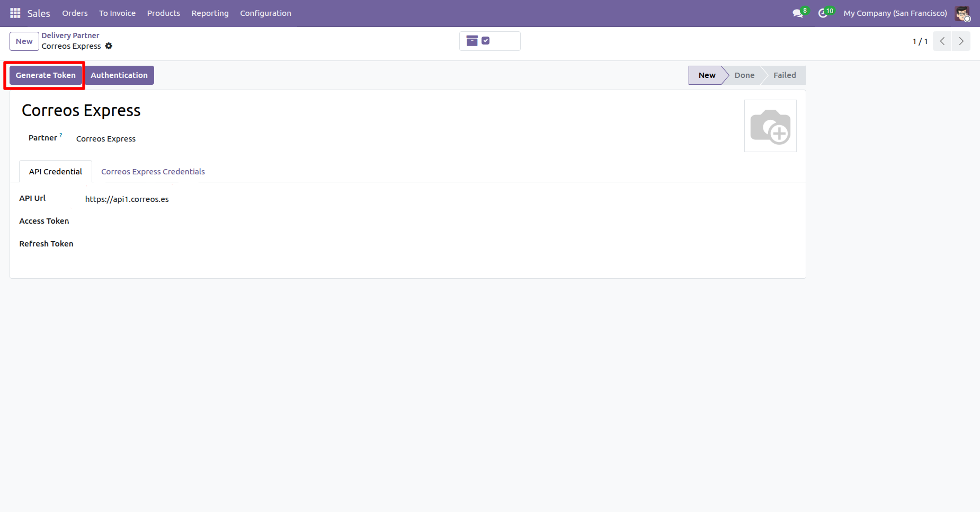Click the Refresh Token label
The width and height of the screenshot is (980, 512).
click(46, 244)
